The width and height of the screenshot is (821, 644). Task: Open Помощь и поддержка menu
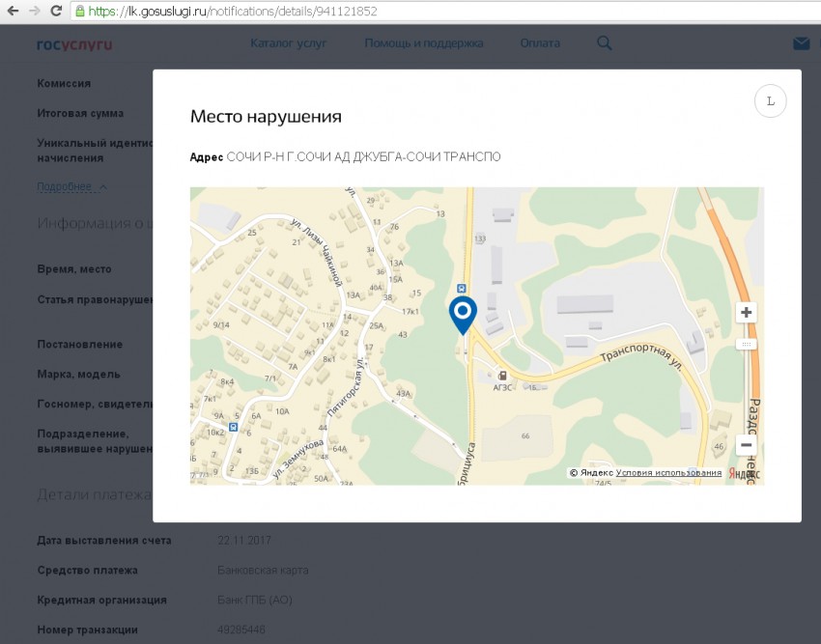[x=423, y=43]
